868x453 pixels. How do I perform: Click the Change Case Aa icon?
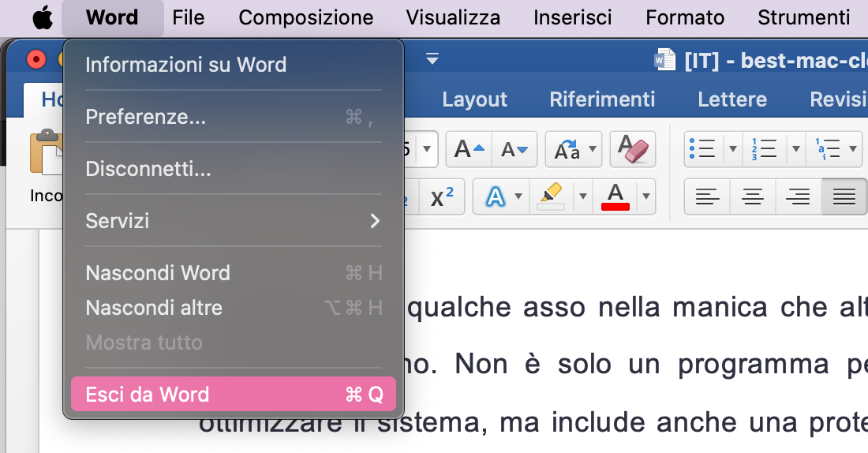567,149
